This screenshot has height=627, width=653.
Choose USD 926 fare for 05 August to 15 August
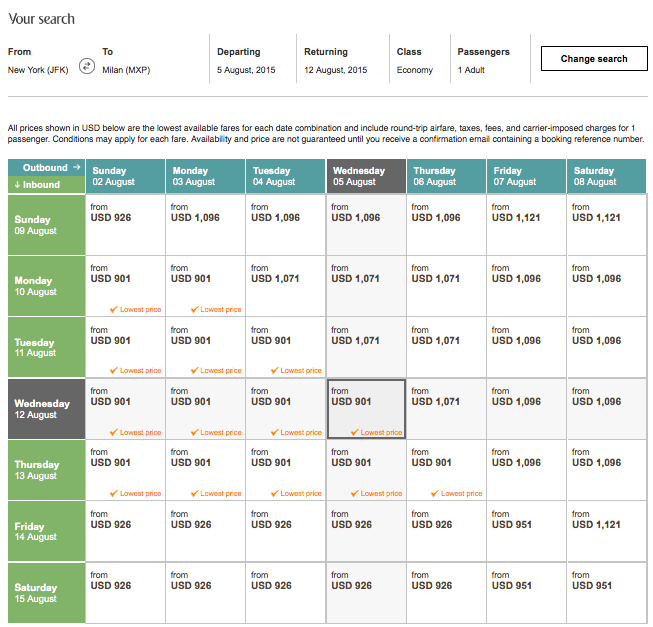coord(366,593)
